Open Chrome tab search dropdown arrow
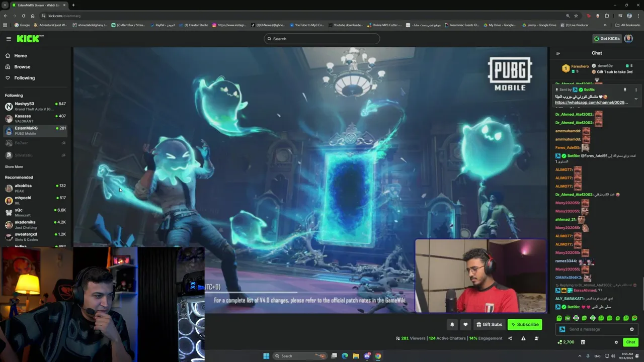Image resolution: width=644 pixels, height=362 pixels. (x=5, y=5)
